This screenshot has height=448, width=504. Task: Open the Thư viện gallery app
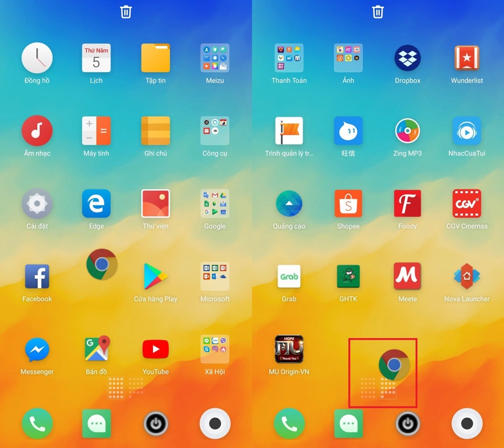(155, 204)
